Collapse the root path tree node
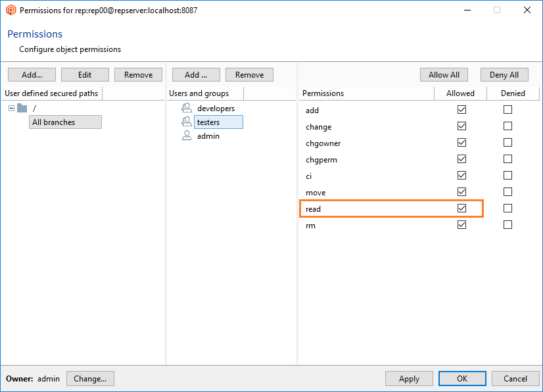543x392 pixels. (x=11, y=108)
